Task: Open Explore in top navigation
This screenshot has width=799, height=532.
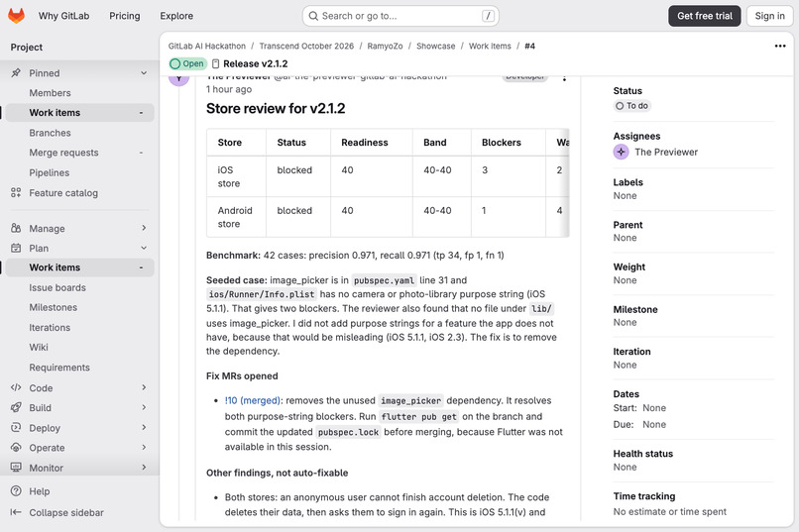Action: (176, 16)
